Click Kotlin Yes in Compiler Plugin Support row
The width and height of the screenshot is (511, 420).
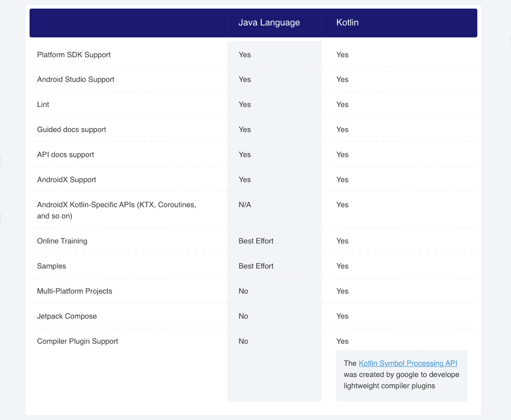pos(342,341)
